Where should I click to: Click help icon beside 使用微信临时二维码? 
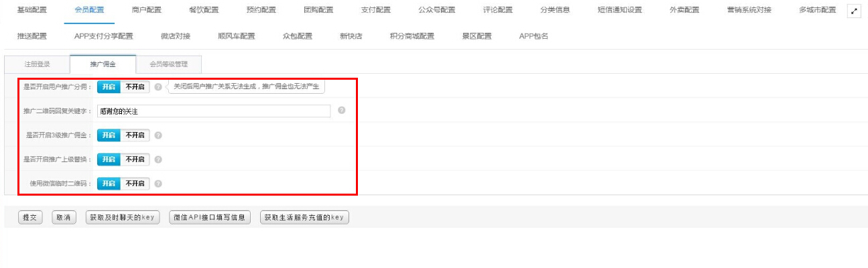[x=158, y=184]
